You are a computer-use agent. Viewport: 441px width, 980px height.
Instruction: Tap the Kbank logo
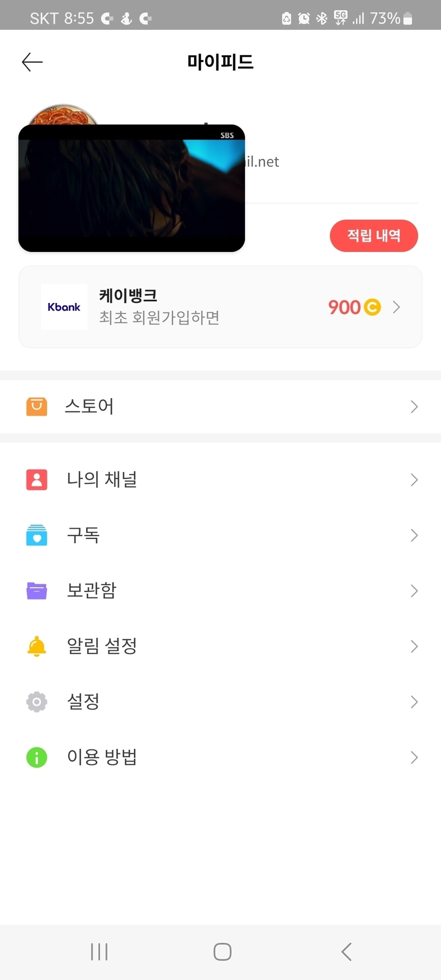[64, 307]
